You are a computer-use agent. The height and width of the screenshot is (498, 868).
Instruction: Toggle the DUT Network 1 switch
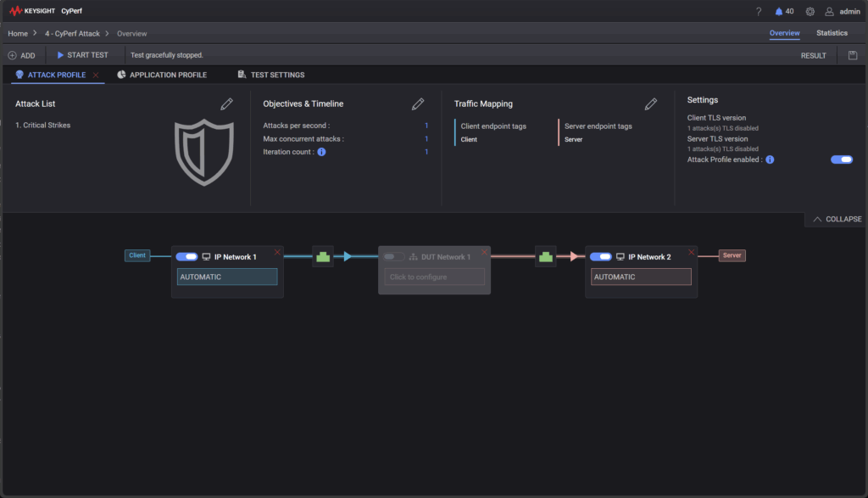(x=393, y=256)
